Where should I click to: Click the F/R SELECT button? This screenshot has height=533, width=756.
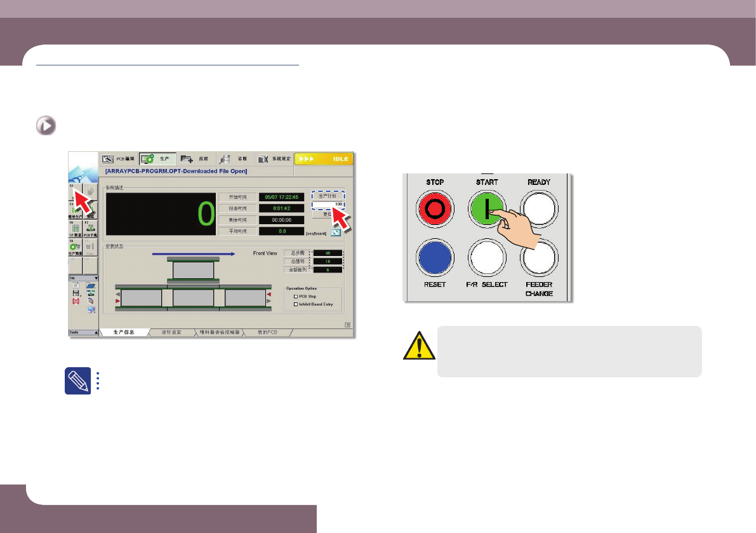487,257
